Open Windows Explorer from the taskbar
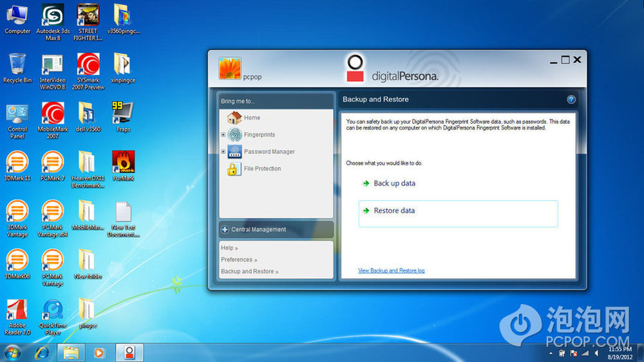 click(71, 352)
